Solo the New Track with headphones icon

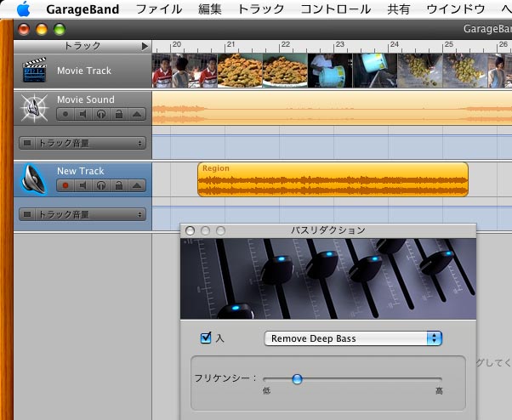pyautogui.click(x=101, y=185)
